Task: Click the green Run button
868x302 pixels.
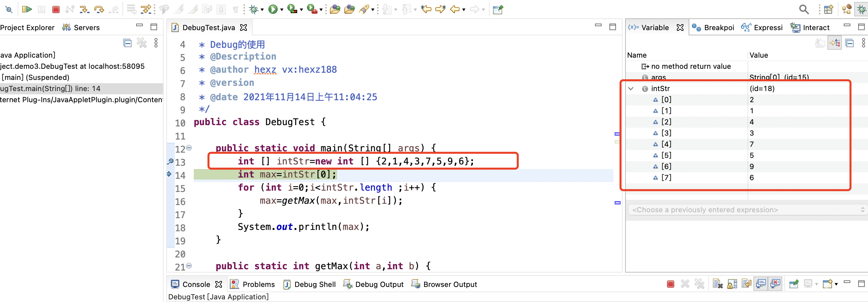Action: [x=273, y=9]
